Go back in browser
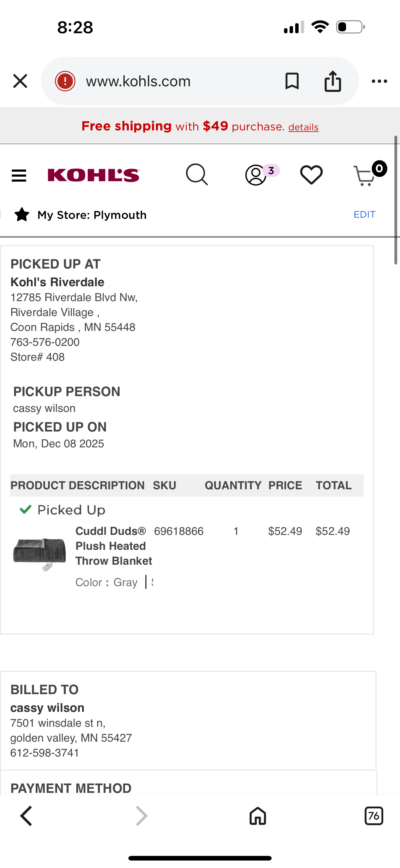The height and width of the screenshot is (868, 400). [26, 816]
